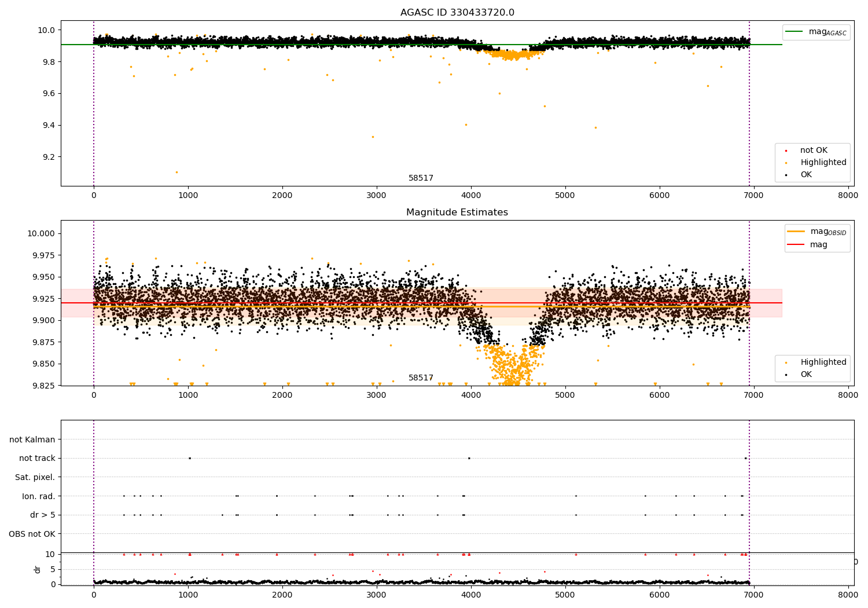The height and width of the screenshot is (608, 868).
Task: Click the plot title 'AGASC ID 330433720.0'
Action: [x=457, y=13]
